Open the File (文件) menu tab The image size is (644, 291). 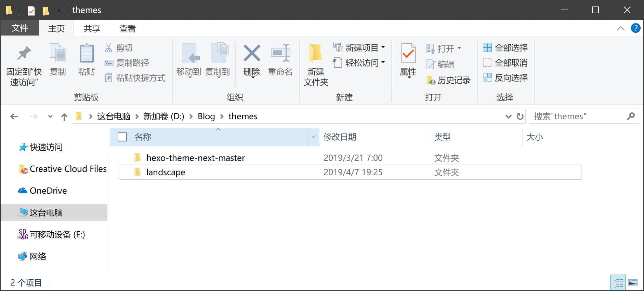(20, 28)
